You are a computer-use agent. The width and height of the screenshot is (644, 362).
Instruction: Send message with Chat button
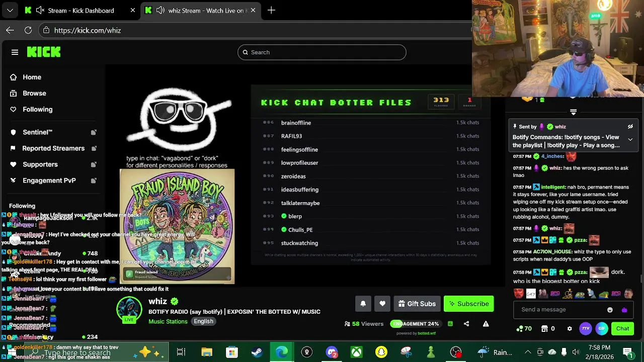(x=622, y=329)
